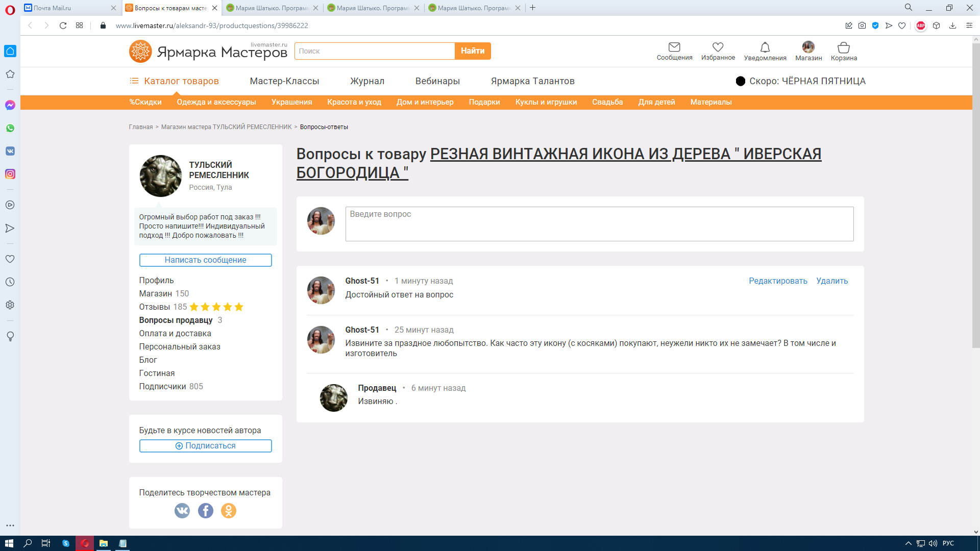
Task: Open browser downloads icon
Action: tap(952, 26)
